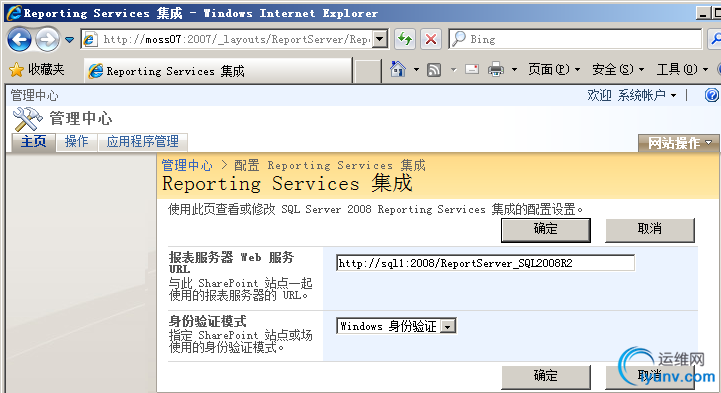Click the page icon in the address bar
Viewport: 721px width, 393px height.
click(x=90, y=40)
